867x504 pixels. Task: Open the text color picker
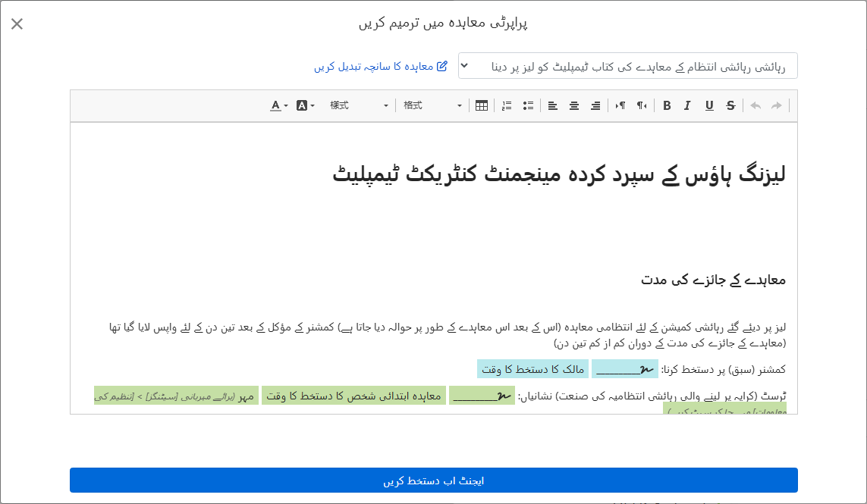point(278,105)
